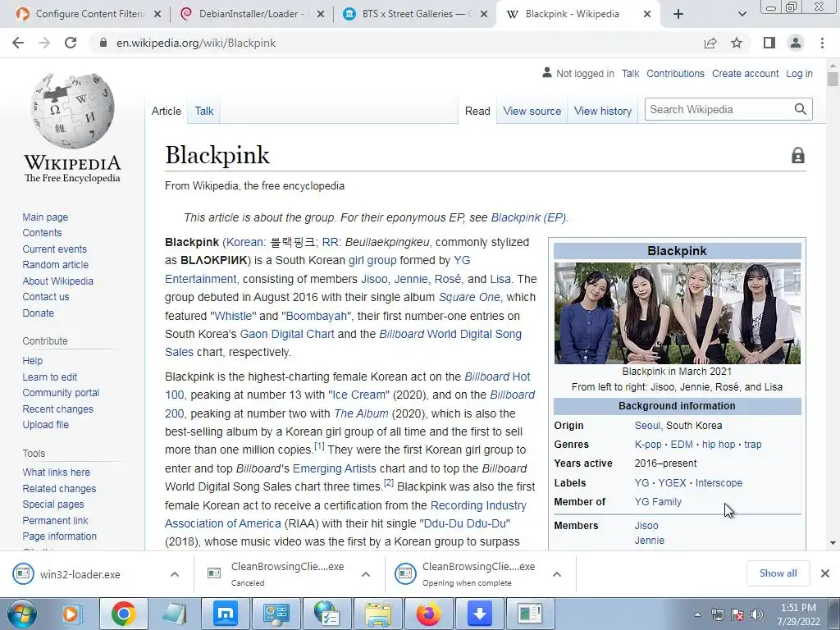Close the Configure Content Filtering tab
The height and width of the screenshot is (630, 840).
click(x=157, y=14)
